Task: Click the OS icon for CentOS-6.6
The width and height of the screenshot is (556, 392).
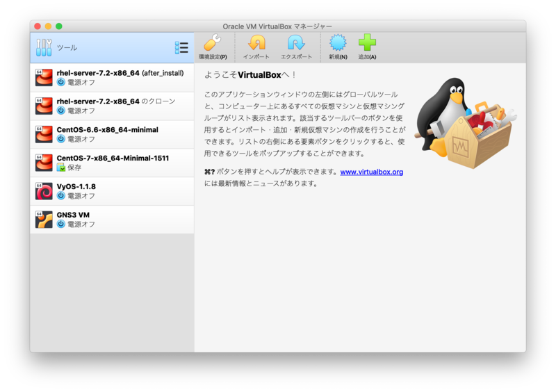Action: point(44,134)
